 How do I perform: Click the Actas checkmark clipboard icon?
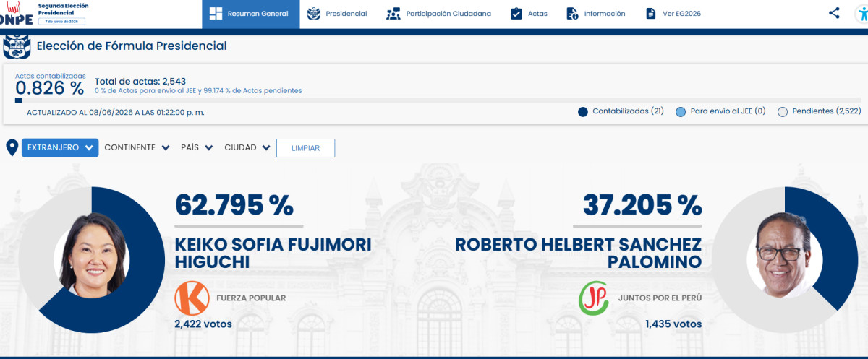[x=516, y=14]
